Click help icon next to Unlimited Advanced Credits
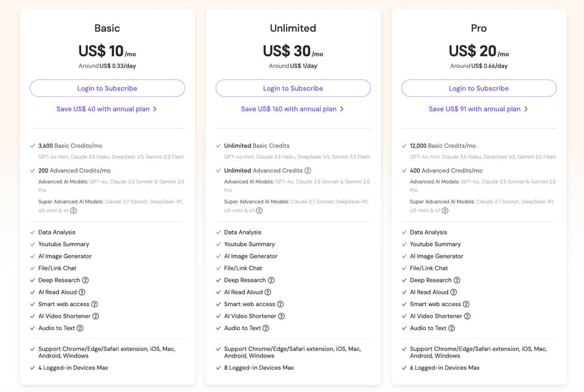This screenshot has width=584, height=392. [x=308, y=171]
